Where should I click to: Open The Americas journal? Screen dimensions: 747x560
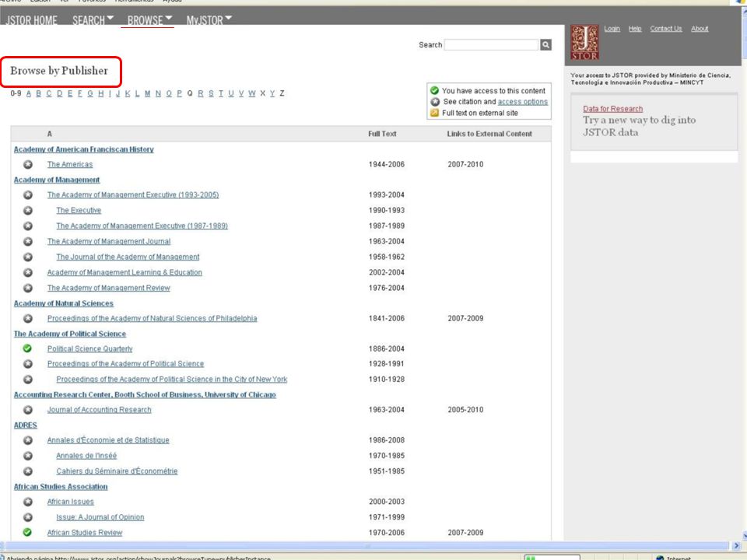[x=70, y=164]
